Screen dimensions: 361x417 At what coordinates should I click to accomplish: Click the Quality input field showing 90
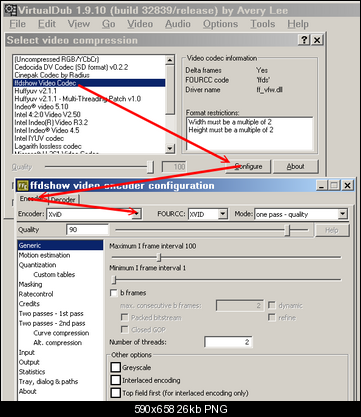(x=87, y=230)
